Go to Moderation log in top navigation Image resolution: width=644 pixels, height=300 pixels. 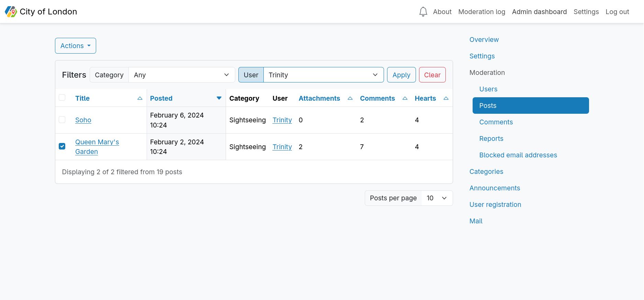click(x=482, y=12)
